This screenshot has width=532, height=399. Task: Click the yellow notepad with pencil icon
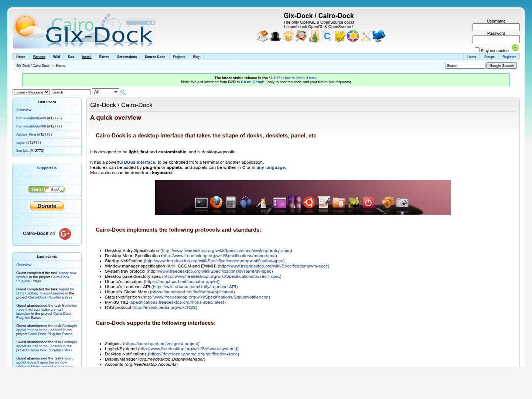coord(340,36)
